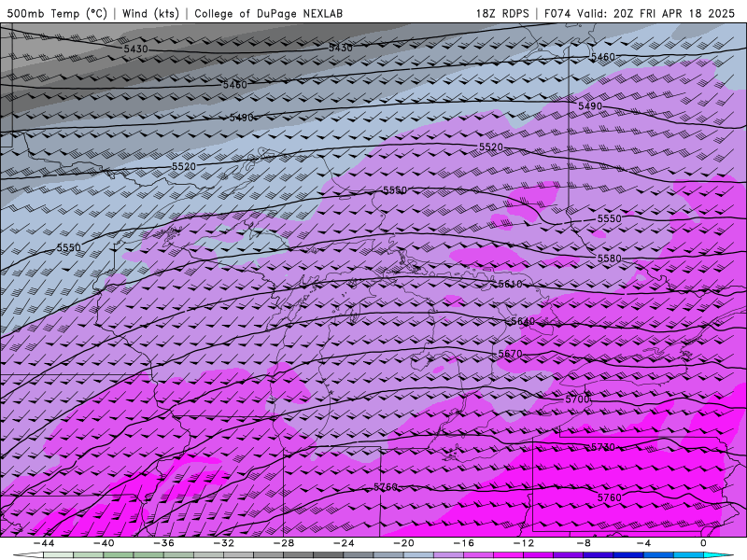Click the -16 colorbar tick label

click(463, 543)
